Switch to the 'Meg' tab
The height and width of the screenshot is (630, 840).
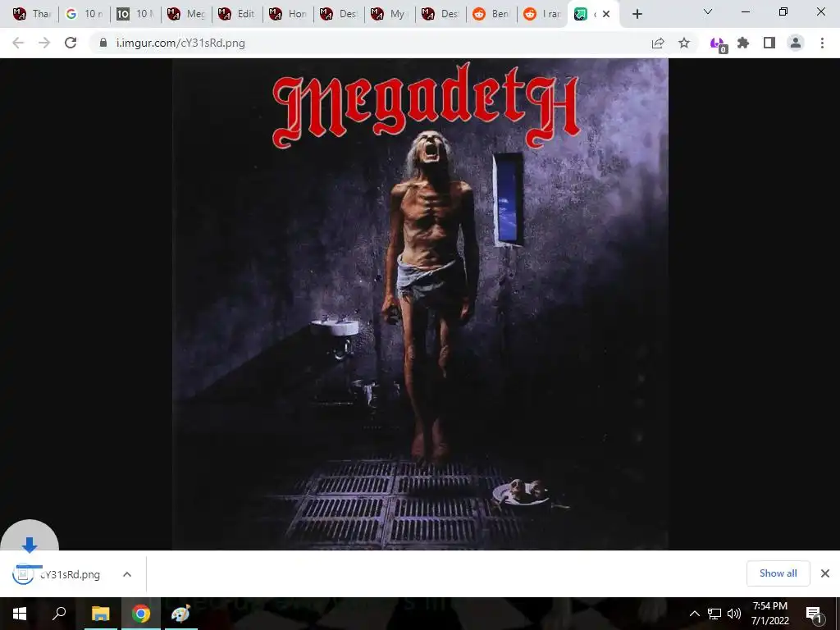(185, 14)
